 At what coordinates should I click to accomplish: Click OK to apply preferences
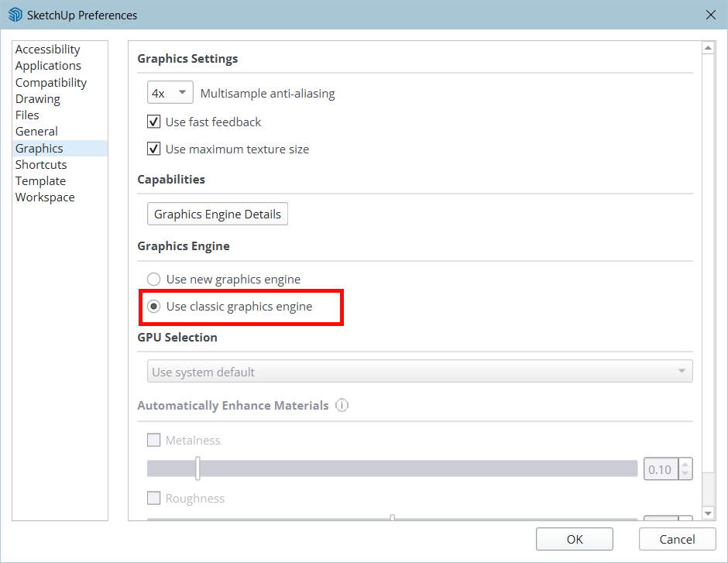(575, 539)
